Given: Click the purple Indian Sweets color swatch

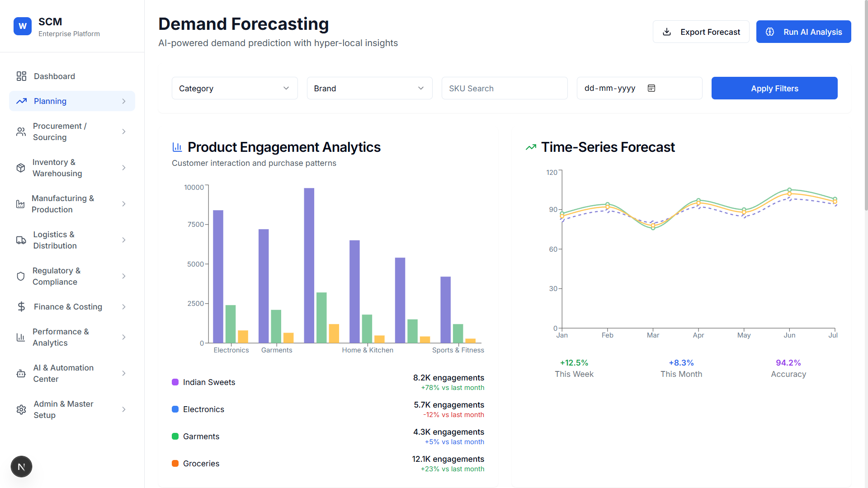Looking at the screenshot, I should 175,382.
